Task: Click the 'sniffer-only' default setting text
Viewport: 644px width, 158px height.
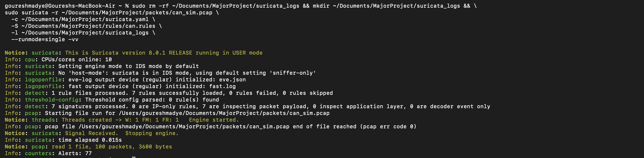Action: (x=293, y=73)
